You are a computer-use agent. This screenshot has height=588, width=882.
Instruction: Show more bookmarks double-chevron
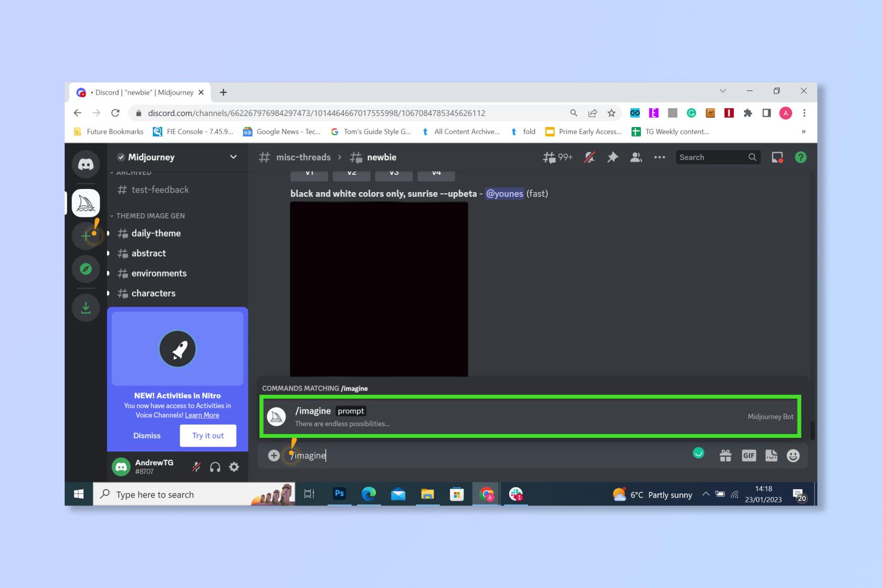[x=803, y=132]
